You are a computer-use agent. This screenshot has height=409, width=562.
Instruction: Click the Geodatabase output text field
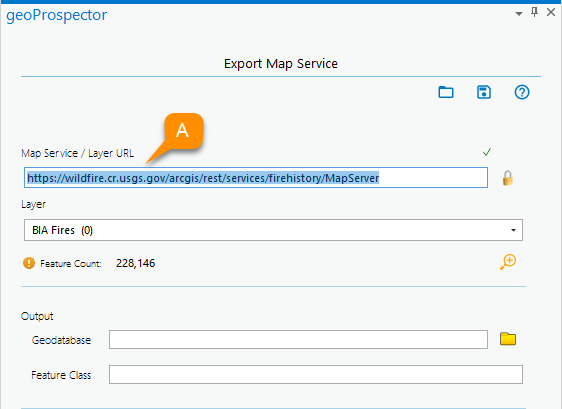pos(298,339)
